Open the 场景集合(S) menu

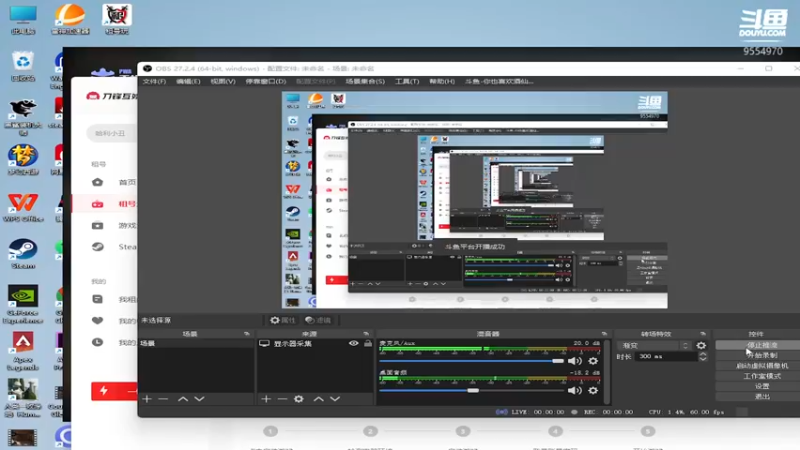point(365,82)
